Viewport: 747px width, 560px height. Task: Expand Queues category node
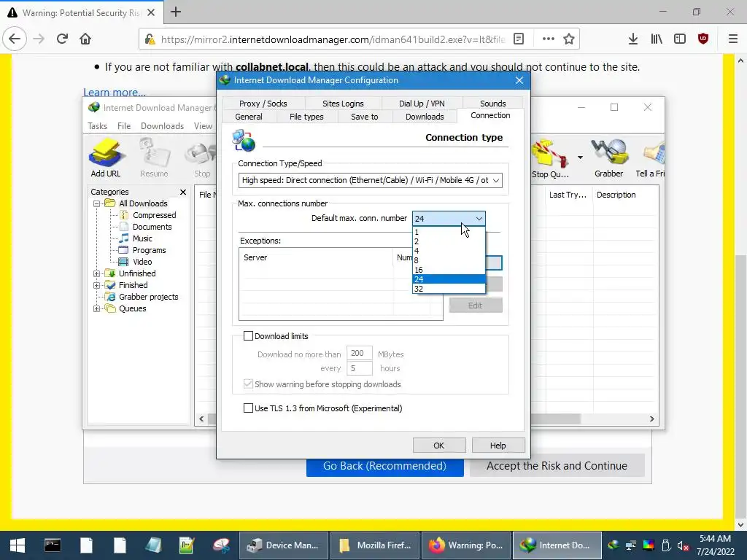pyautogui.click(x=97, y=308)
